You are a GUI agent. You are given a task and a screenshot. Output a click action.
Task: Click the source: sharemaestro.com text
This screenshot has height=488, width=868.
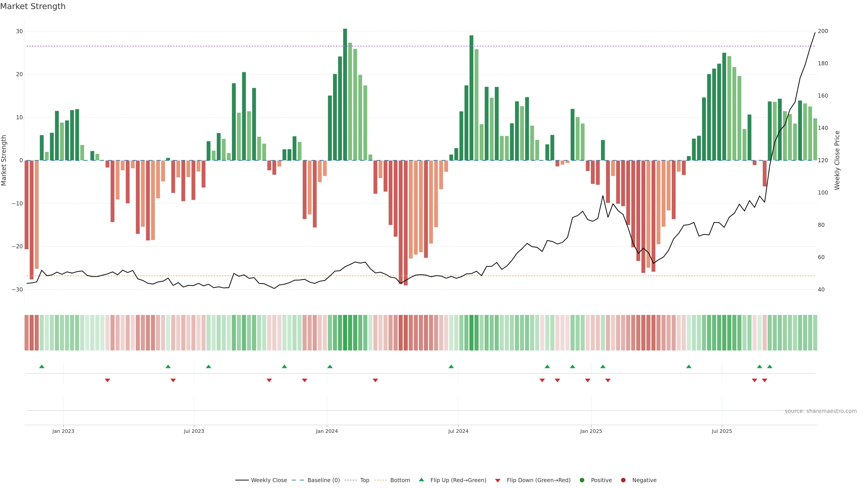[x=821, y=411]
